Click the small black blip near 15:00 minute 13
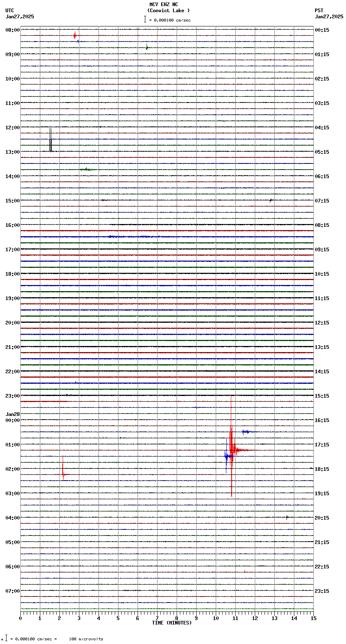 coord(270,200)
